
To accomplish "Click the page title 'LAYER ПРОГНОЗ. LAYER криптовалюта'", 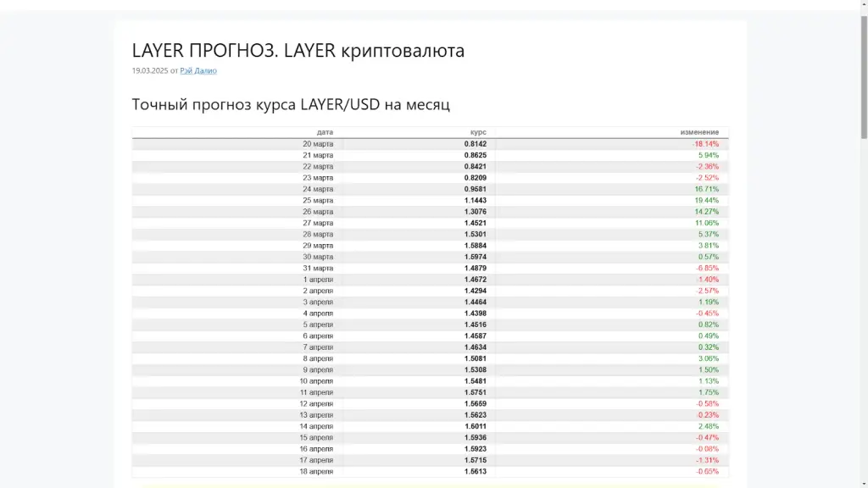I will click(x=298, y=50).
